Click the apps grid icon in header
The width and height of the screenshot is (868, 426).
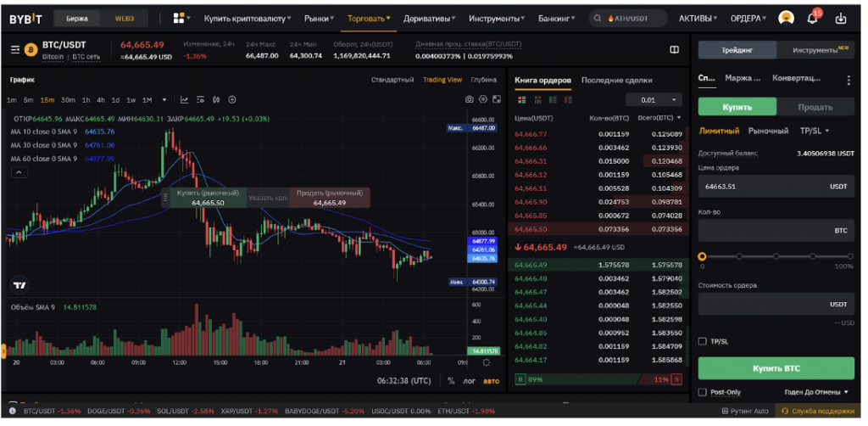[x=179, y=18]
